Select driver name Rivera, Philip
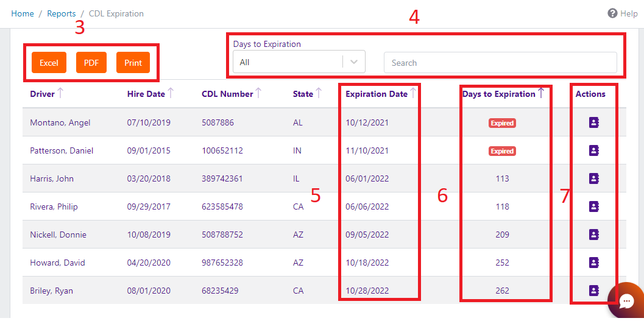 54,207
